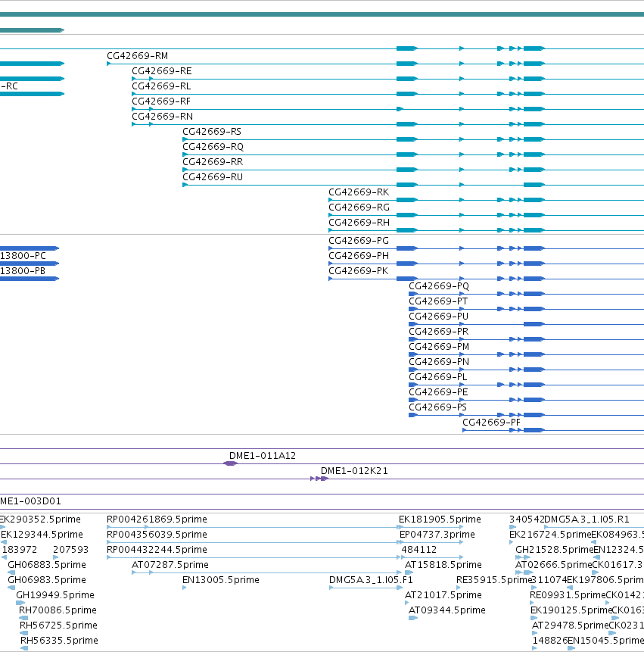The image size is (644, 652).
Task: Click the CG42669-RG transcript label
Action: click(359, 207)
